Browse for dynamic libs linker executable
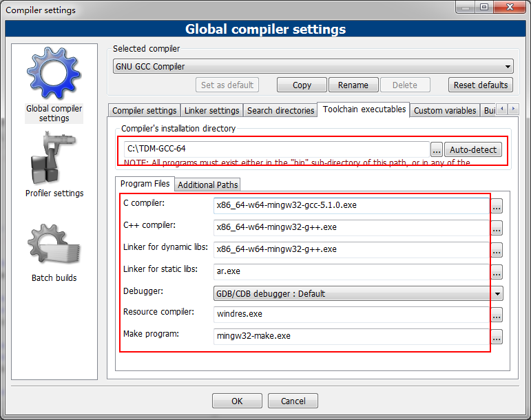This screenshot has height=420, width=531. coord(497,250)
